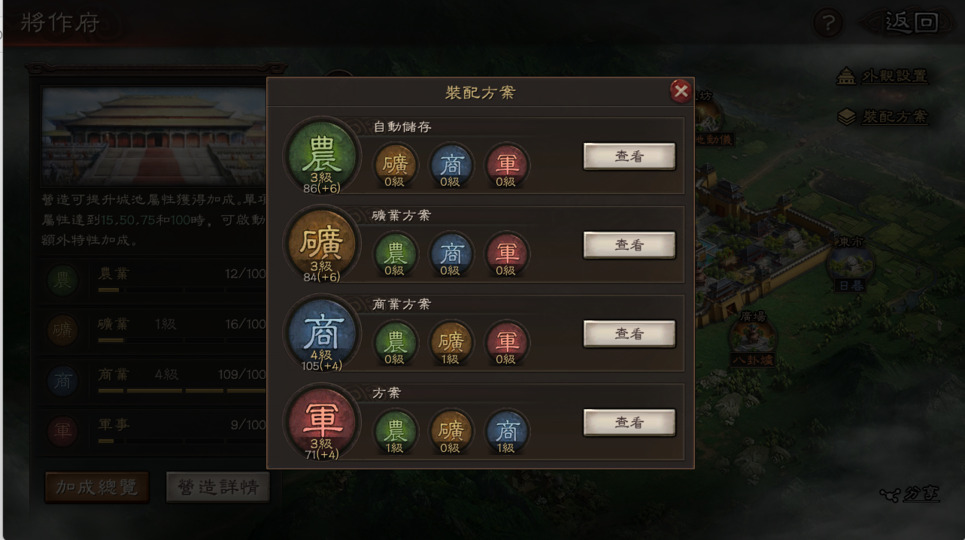This screenshot has width=965, height=540.
Task: View the 自動儲存 scheme with 查看
Action: pos(629,156)
